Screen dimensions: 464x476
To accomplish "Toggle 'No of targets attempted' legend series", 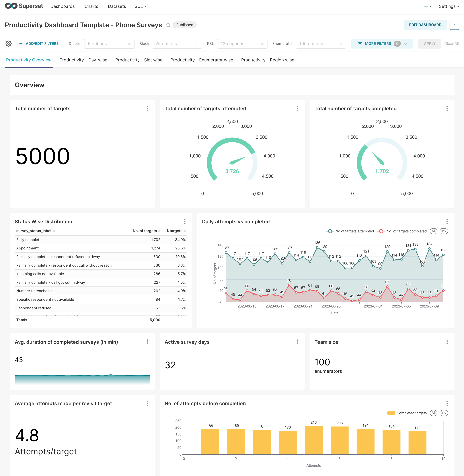I will click(350, 231).
